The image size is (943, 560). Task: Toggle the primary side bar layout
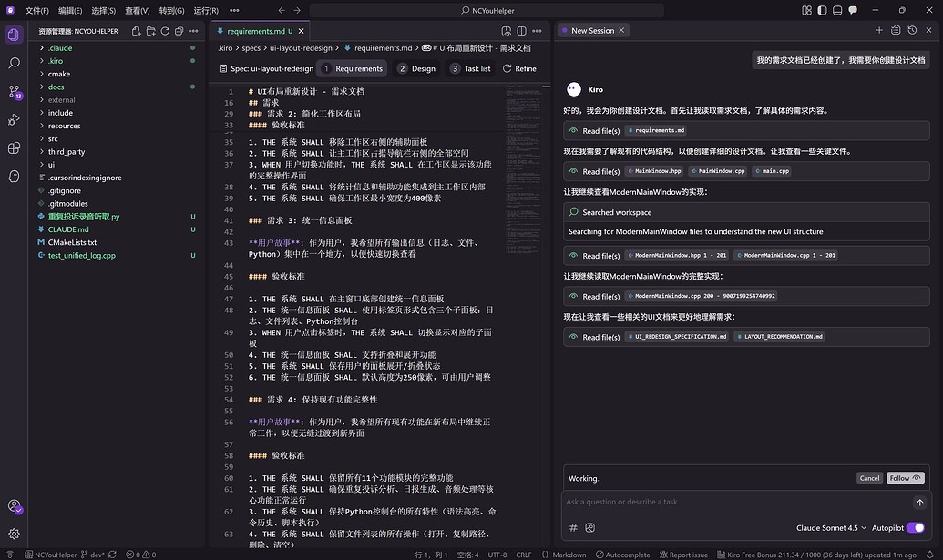coord(822,10)
